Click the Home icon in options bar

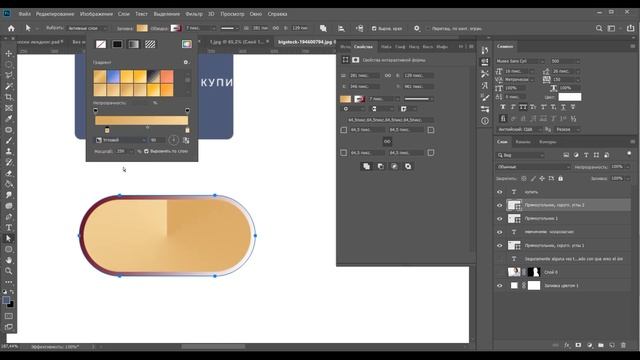pyautogui.click(x=11, y=28)
